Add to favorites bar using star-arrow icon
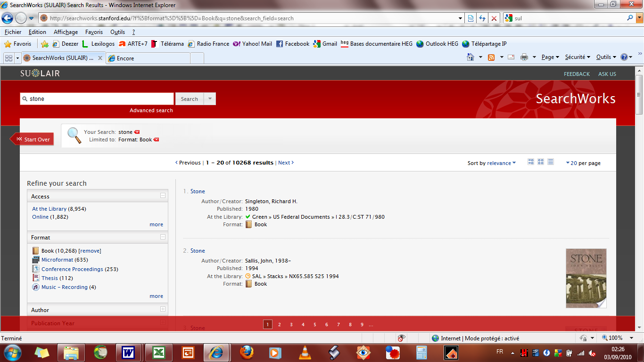 pos(45,44)
